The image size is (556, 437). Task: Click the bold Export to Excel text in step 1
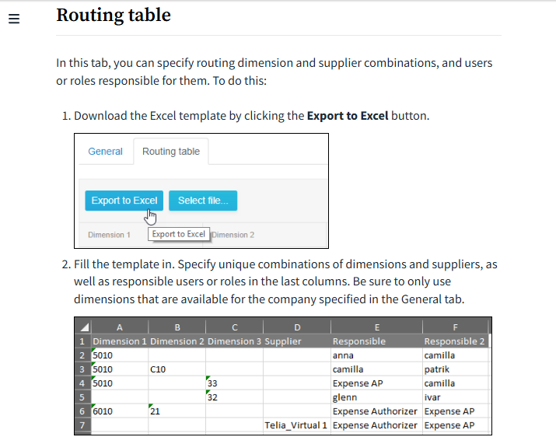pyautogui.click(x=348, y=116)
